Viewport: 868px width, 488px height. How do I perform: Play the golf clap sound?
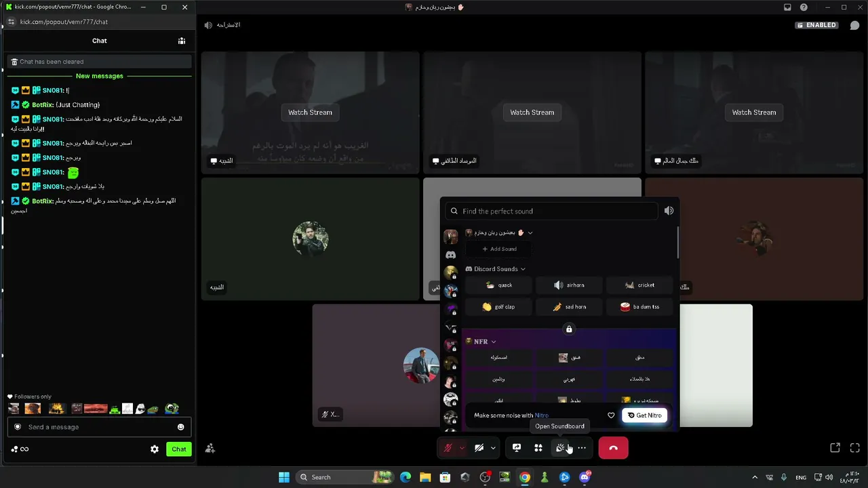pos(499,307)
